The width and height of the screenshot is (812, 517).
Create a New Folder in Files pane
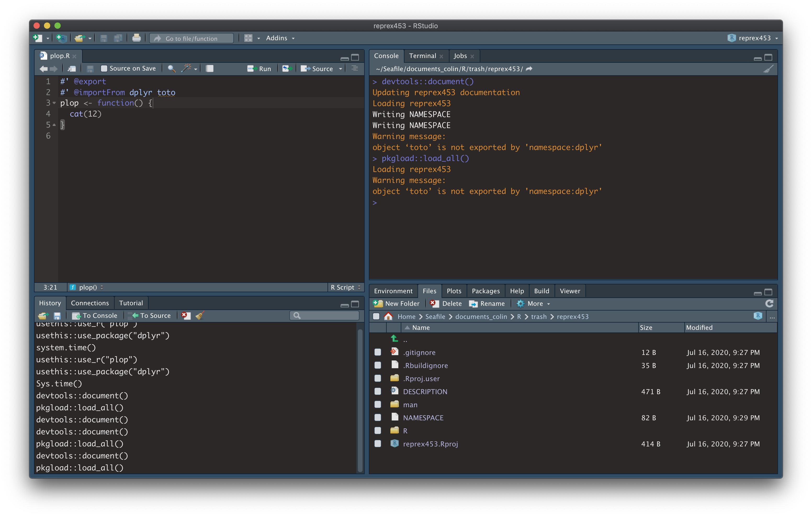(x=397, y=304)
